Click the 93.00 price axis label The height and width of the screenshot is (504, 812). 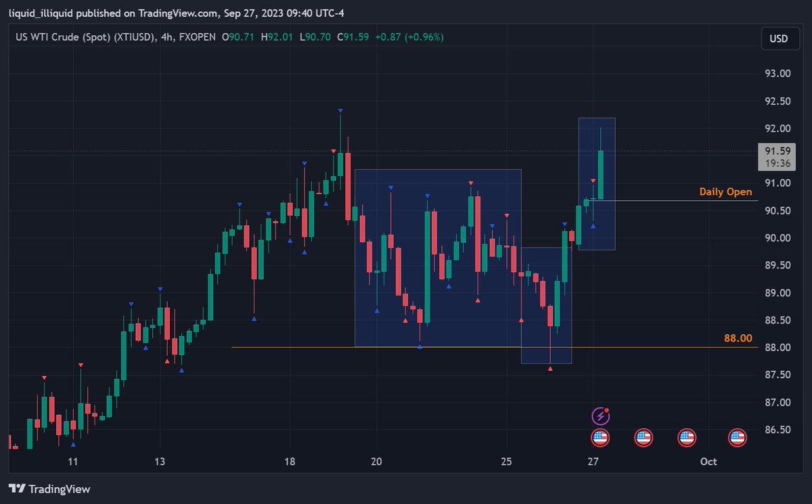click(x=779, y=74)
